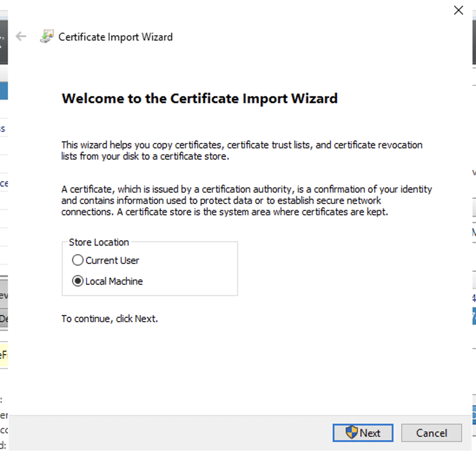Viewport: 476px width, 452px height.
Task: Click the blue highlighted bar behind the left edge
Action: tap(3, 91)
